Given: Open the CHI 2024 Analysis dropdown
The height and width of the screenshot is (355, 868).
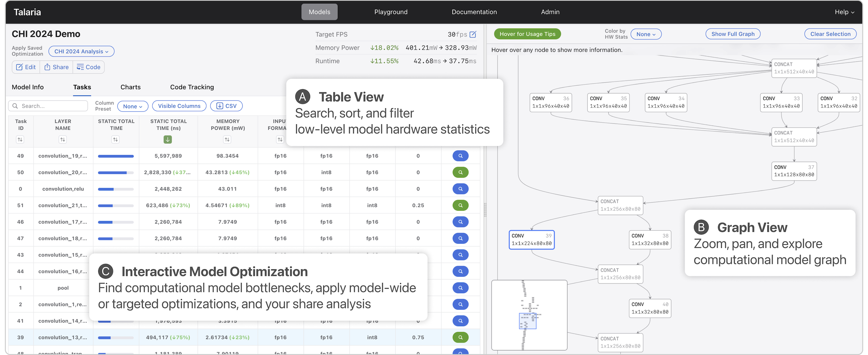Looking at the screenshot, I should coord(81,51).
